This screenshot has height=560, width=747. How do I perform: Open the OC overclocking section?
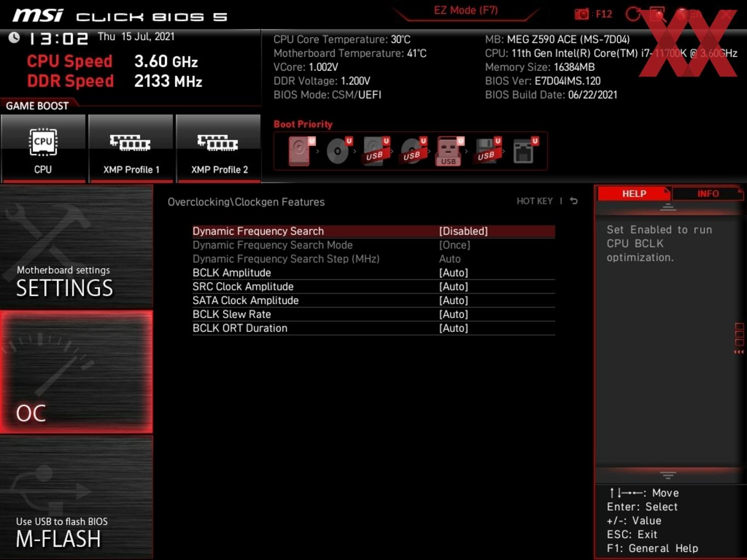[x=76, y=372]
